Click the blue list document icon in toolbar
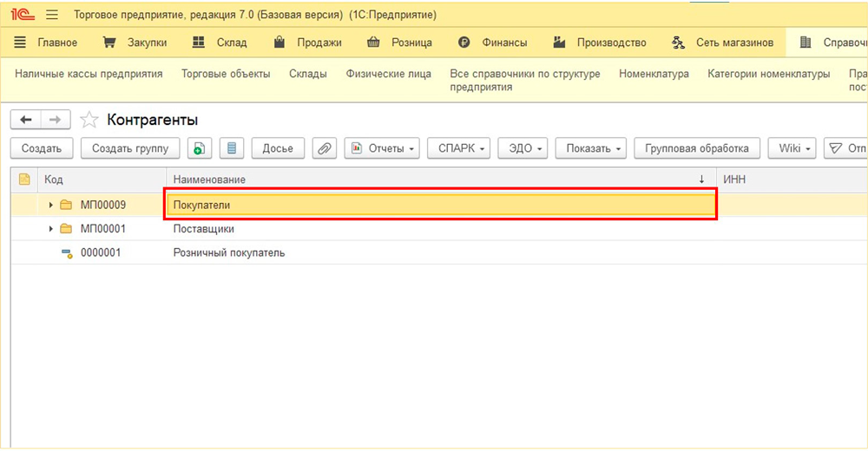The image size is (868, 451). tap(231, 148)
